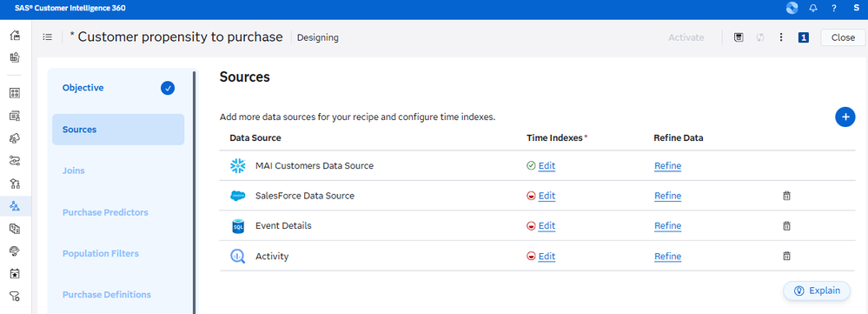This screenshot has height=314, width=868.
Task: Click the blue plus add data source button
Action: 845,117
